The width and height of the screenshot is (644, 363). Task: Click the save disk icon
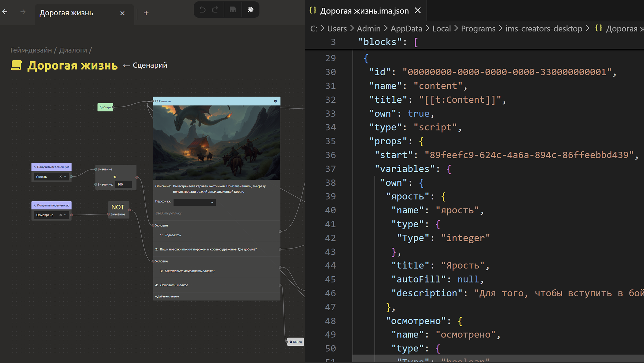coord(233,10)
